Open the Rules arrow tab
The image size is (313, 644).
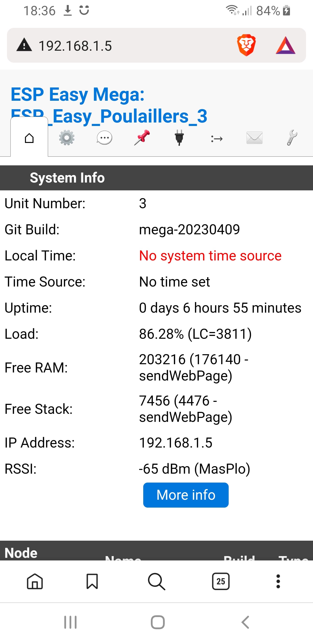point(216,138)
